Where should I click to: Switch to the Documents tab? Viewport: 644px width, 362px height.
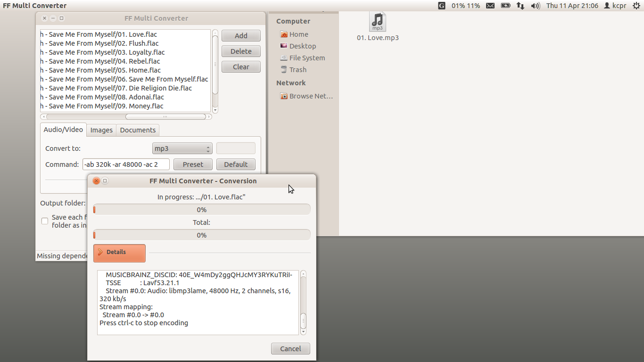pos(138,130)
